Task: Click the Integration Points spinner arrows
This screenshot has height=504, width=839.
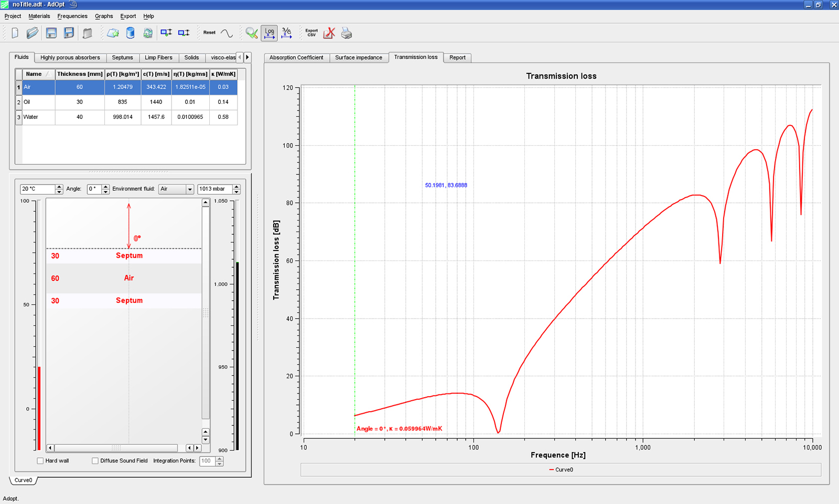Action: click(x=220, y=461)
